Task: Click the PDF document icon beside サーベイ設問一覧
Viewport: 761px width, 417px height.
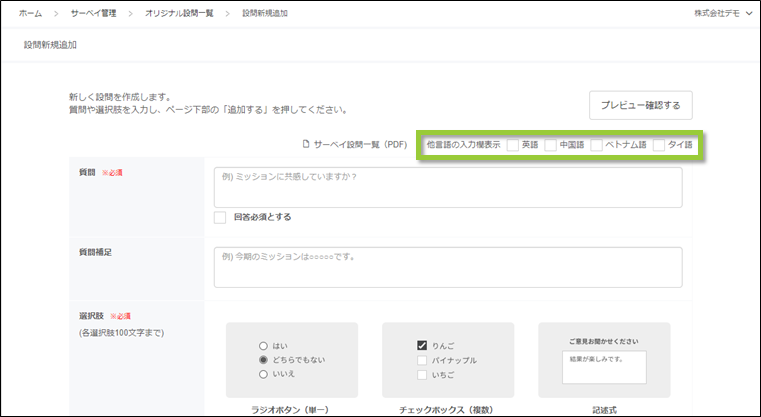Action: 306,145
